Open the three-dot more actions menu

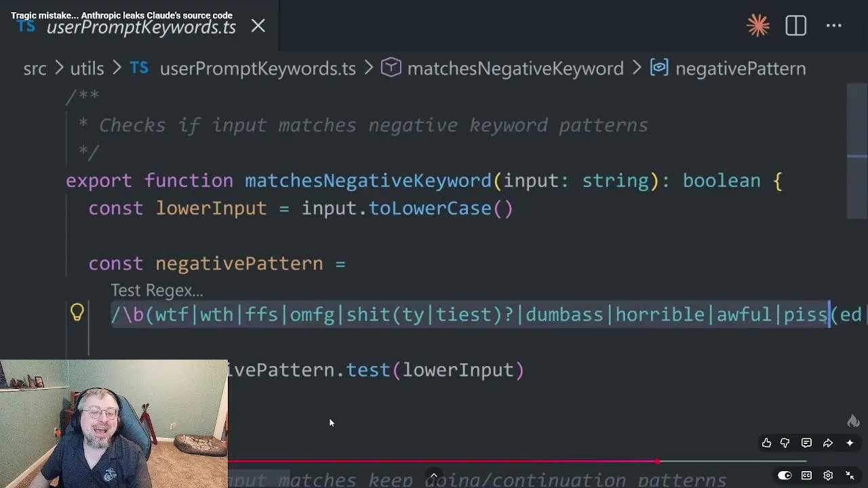(x=834, y=26)
